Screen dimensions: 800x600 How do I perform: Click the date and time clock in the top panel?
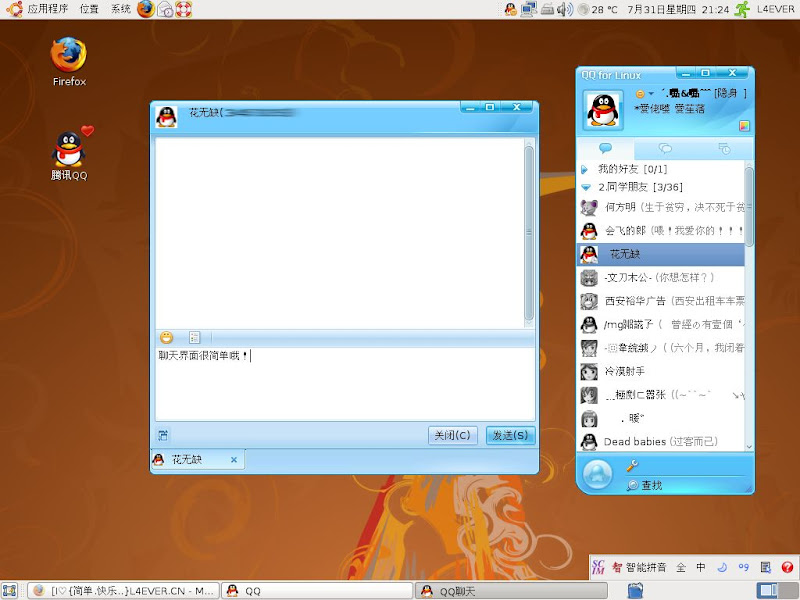tap(678, 9)
